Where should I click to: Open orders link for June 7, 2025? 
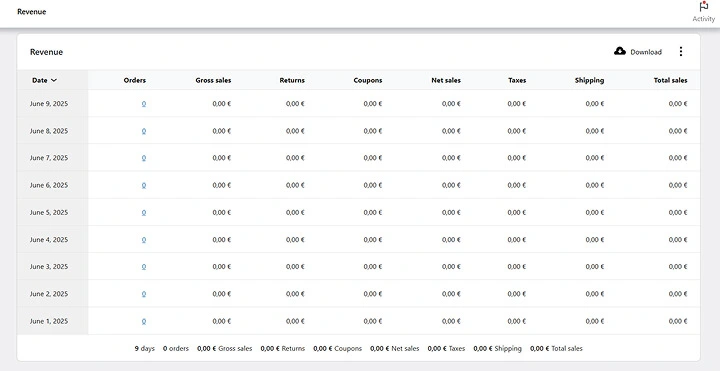tap(144, 158)
